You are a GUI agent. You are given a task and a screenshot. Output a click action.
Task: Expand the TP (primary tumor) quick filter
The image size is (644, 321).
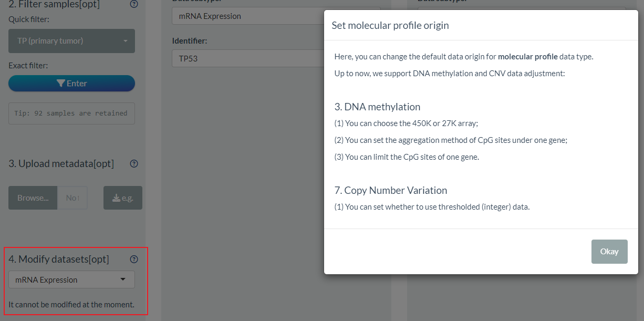[x=71, y=41]
